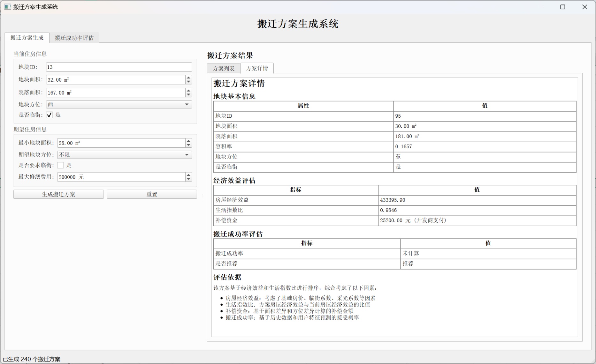Click 生成搬迁方案 button
This screenshot has width=596, height=364.
pos(58,194)
